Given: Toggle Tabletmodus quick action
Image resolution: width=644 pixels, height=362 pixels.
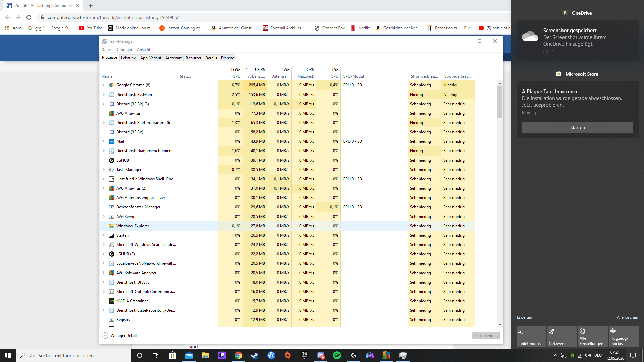Looking at the screenshot, I should pos(531,337).
